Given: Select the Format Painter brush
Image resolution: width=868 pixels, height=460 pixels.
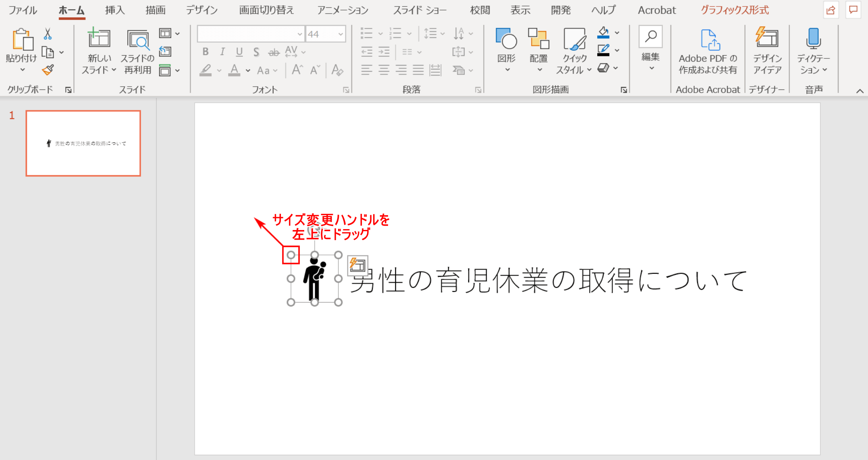Looking at the screenshot, I should [x=48, y=70].
